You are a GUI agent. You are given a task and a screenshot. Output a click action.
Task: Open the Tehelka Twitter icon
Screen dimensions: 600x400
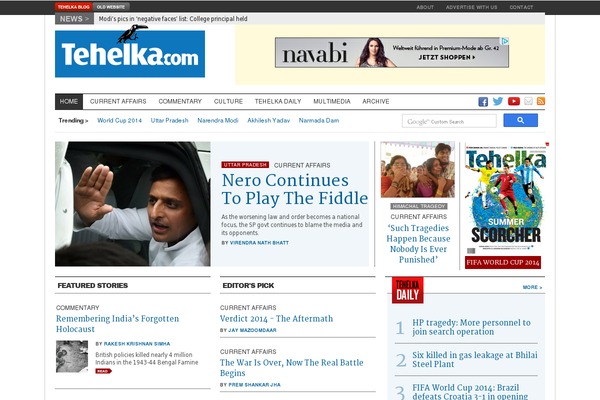[498, 101]
